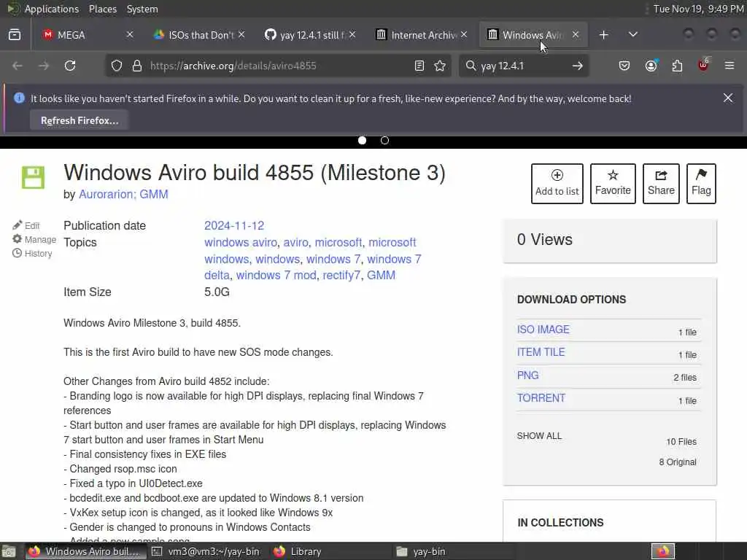Reload the page with the refresh icon
Image resolution: width=747 pixels, height=560 pixels.
70,66
